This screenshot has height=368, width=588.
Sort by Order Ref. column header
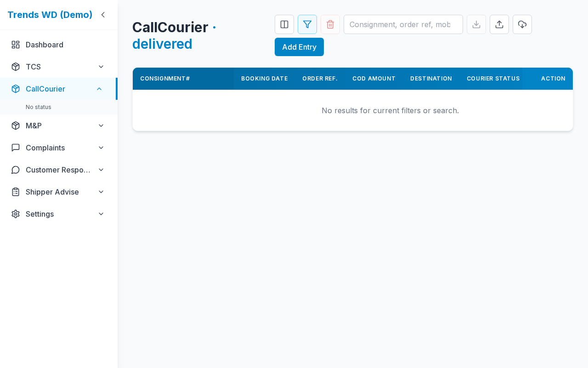[320, 79]
